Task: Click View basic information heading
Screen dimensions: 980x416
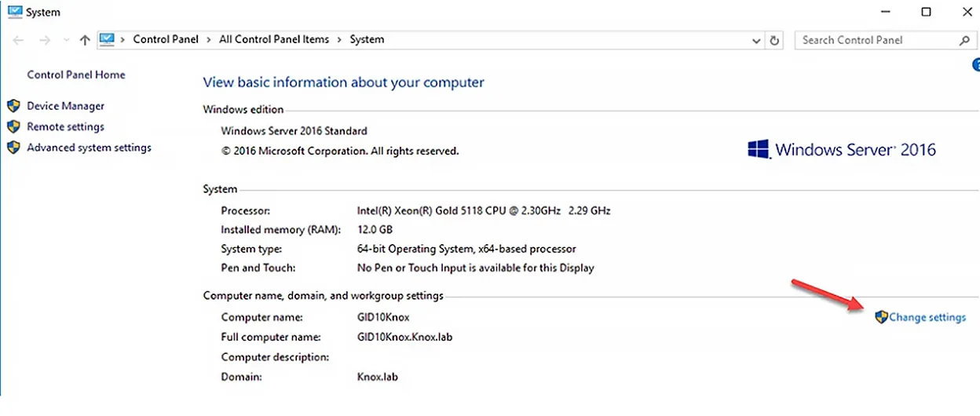Action: point(344,82)
